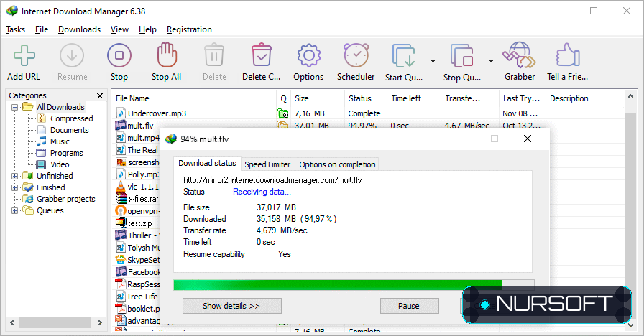
Task: Open the Help menu
Action: pos(147,29)
